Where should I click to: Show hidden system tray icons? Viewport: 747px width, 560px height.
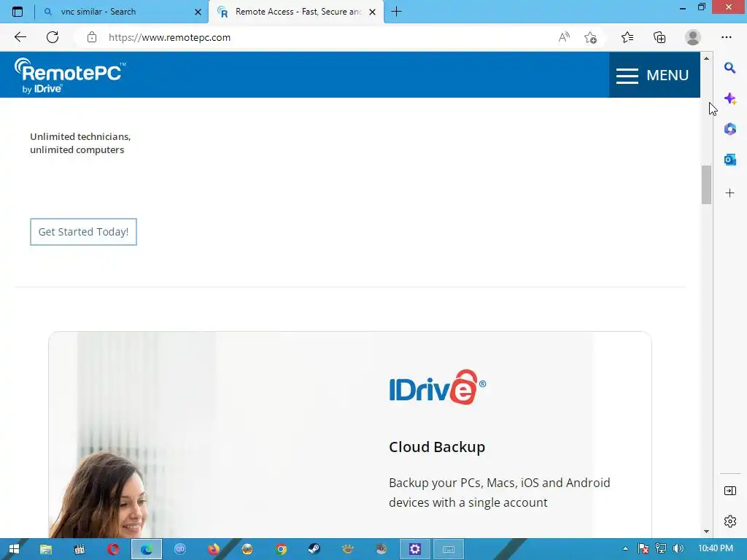click(x=625, y=549)
